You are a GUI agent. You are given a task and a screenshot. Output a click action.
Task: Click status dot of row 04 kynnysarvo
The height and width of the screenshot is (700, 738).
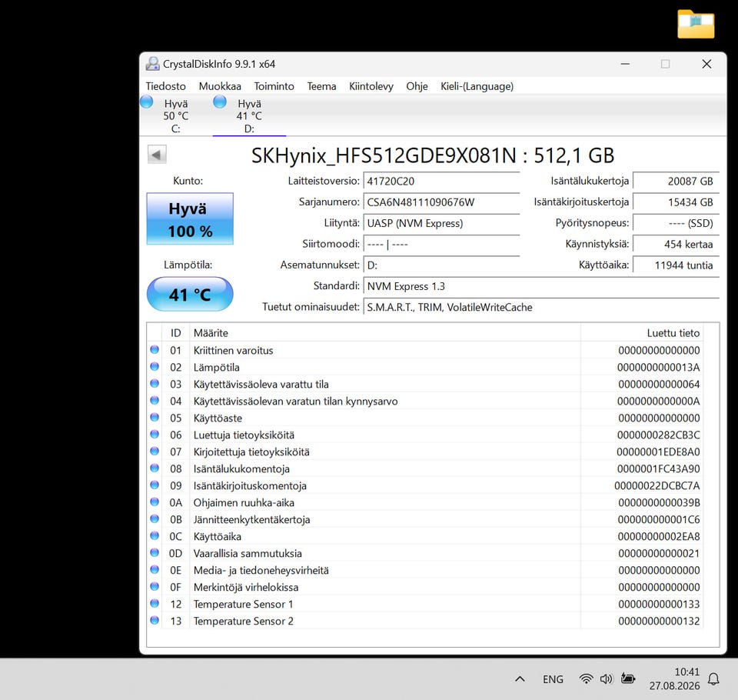(x=155, y=401)
